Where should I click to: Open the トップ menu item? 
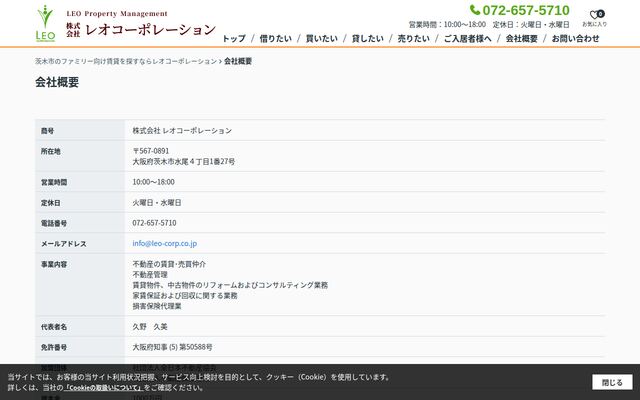click(x=234, y=38)
